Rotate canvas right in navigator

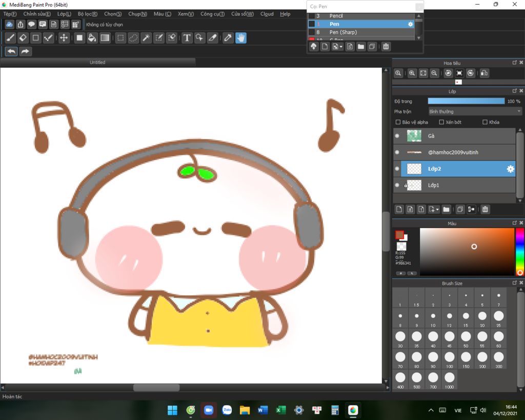click(471, 73)
